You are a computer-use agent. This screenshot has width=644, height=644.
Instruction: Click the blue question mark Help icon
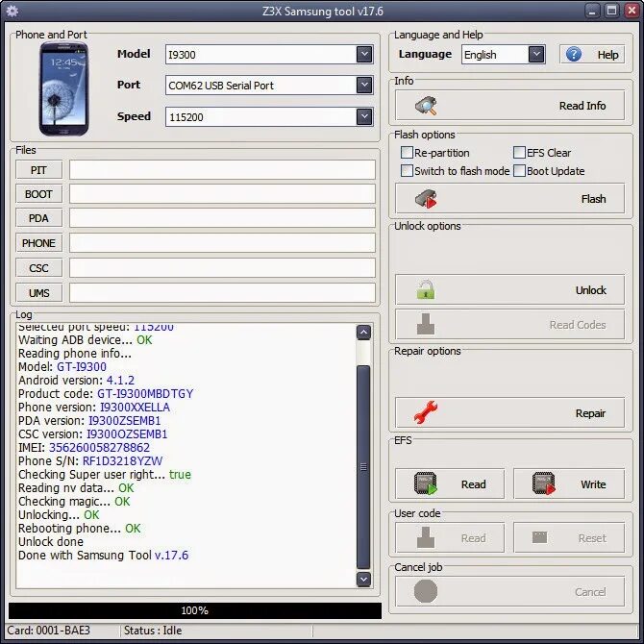(x=574, y=54)
